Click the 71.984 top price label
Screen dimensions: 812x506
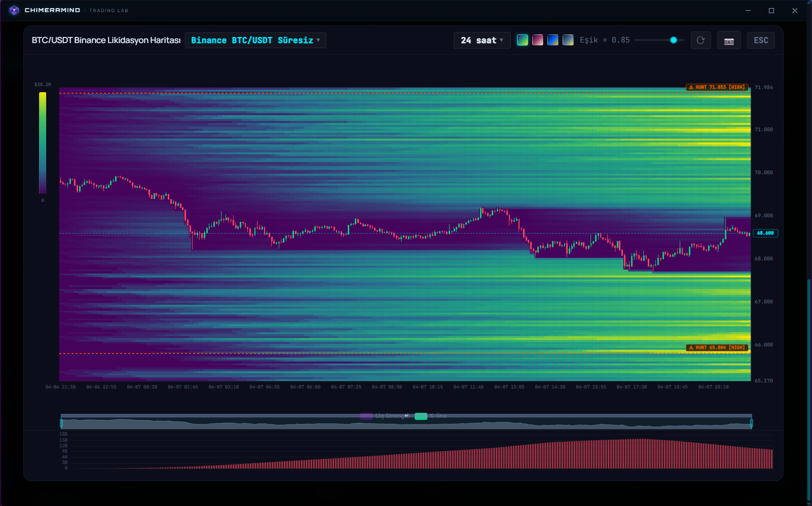click(763, 88)
